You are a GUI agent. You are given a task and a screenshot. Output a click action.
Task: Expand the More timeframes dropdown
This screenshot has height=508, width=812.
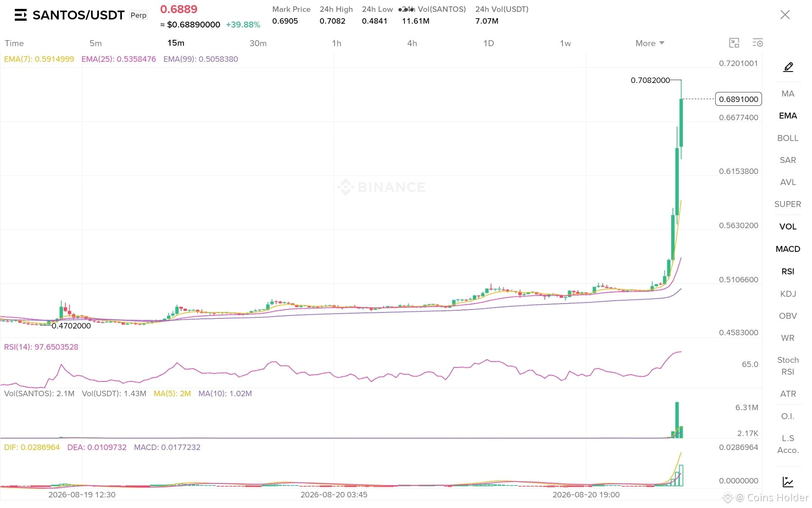(650, 43)
